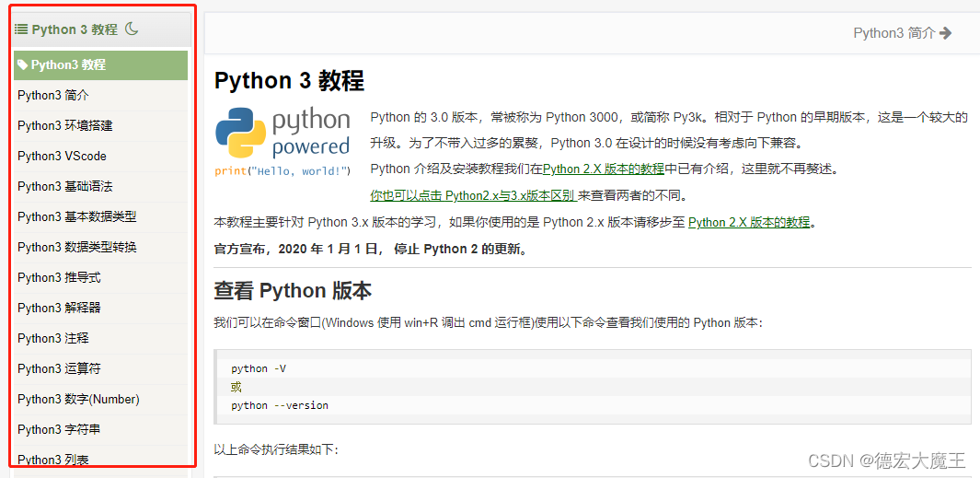
Task: Open Python3 解释器 chapter
Action: [x=100, y=309]
